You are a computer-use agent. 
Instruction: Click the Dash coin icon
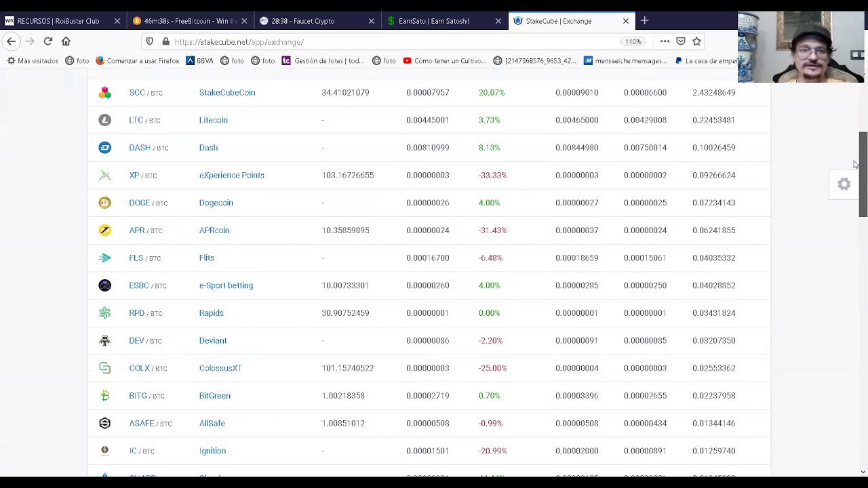pos(104,148)
